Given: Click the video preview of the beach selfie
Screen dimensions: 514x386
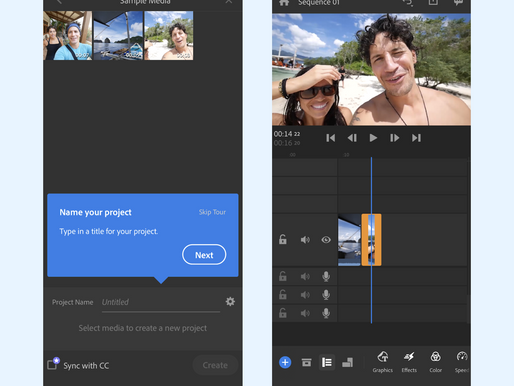Looking at the screenshot, I should coord(371,69).
